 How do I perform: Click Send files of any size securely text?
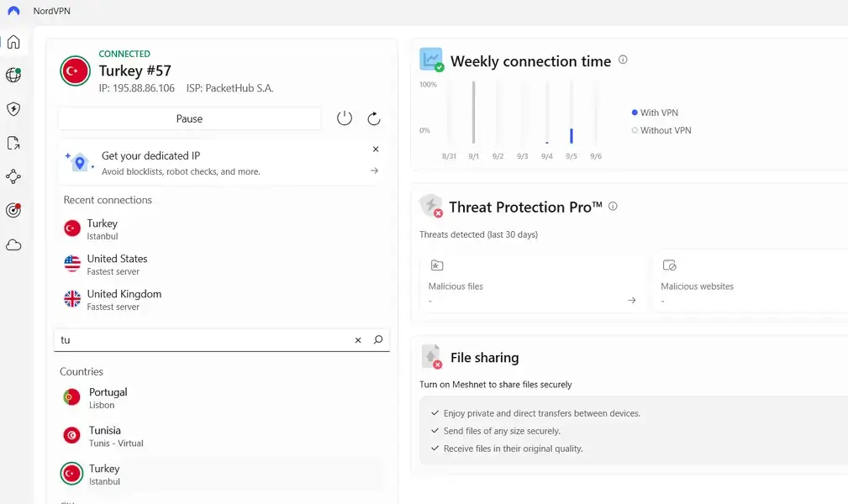pos(502,431)
